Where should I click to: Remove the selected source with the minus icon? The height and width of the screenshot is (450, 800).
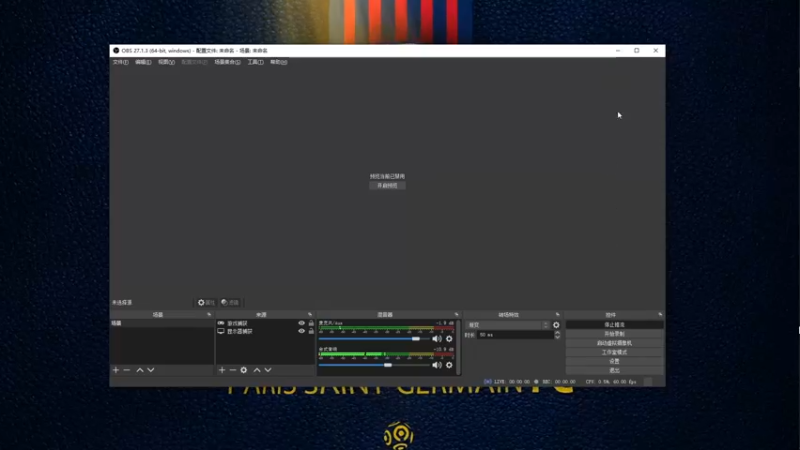[x=233, y=370]
